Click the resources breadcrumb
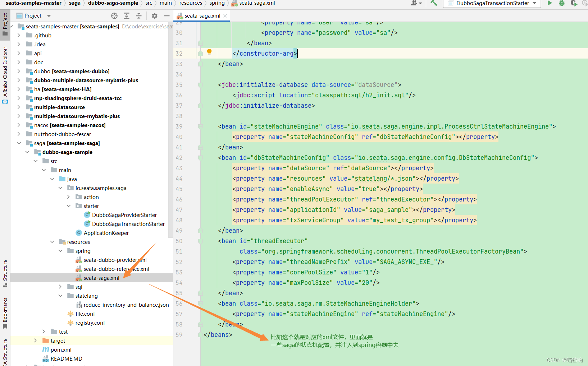Screen dimensions: 588x366 tap(191, 3)
